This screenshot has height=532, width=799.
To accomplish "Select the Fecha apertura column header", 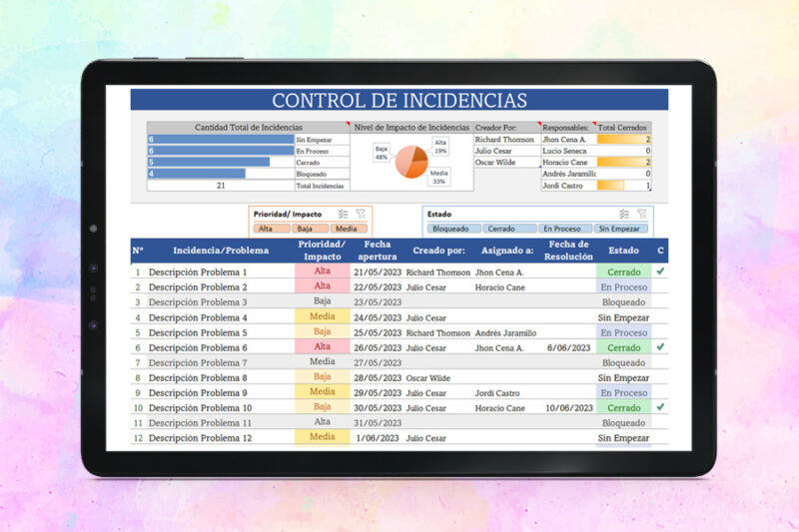I will pos(378,251).
